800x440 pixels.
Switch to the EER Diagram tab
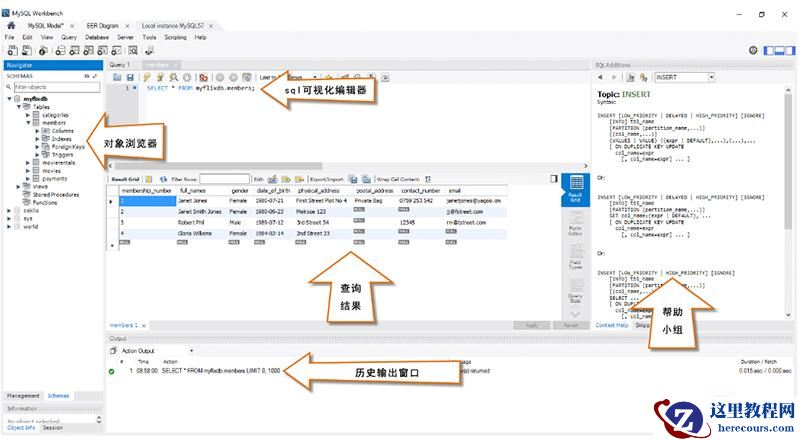[103, 26]
